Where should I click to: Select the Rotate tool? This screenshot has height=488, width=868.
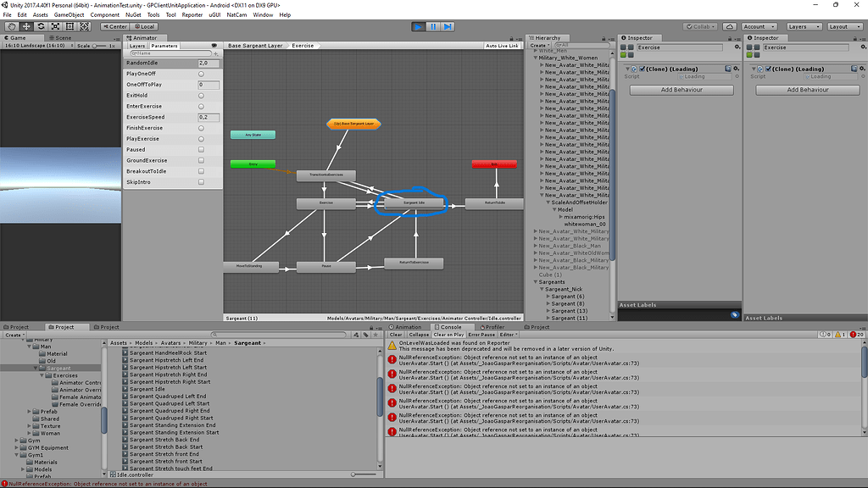[41, 26]
